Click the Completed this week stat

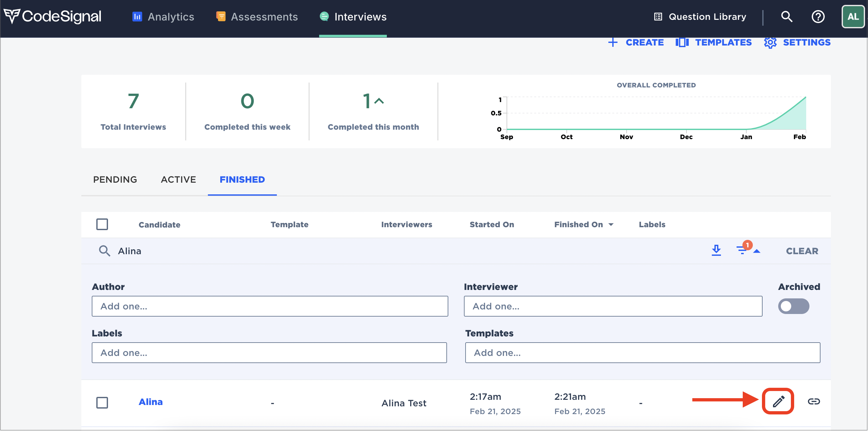(x=247, y=111)
